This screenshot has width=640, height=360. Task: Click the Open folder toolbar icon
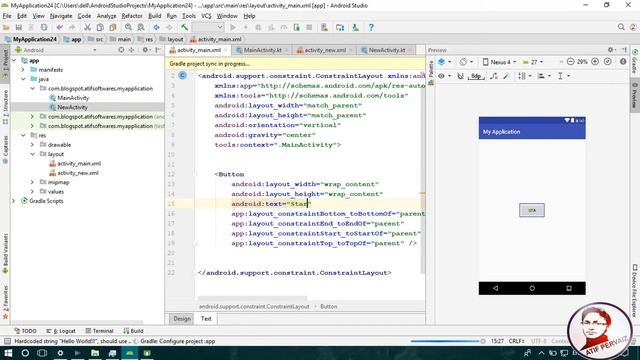coord(6,27)
